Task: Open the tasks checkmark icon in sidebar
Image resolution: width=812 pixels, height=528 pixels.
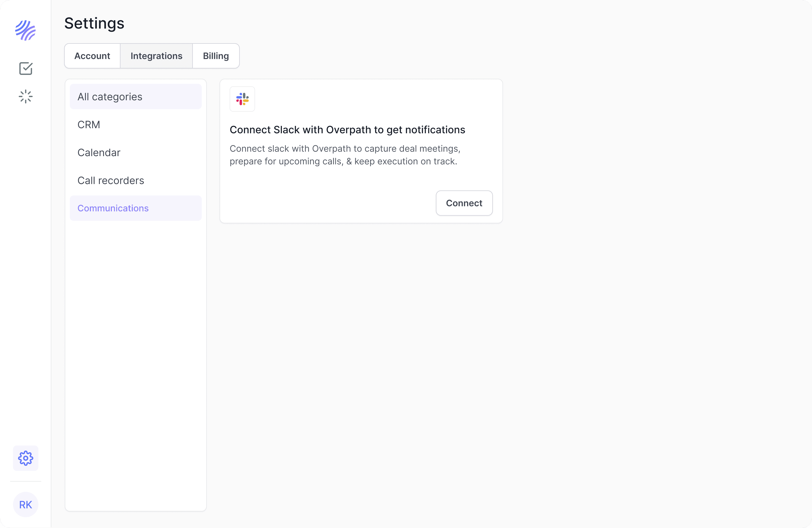Action: [26, 69]
